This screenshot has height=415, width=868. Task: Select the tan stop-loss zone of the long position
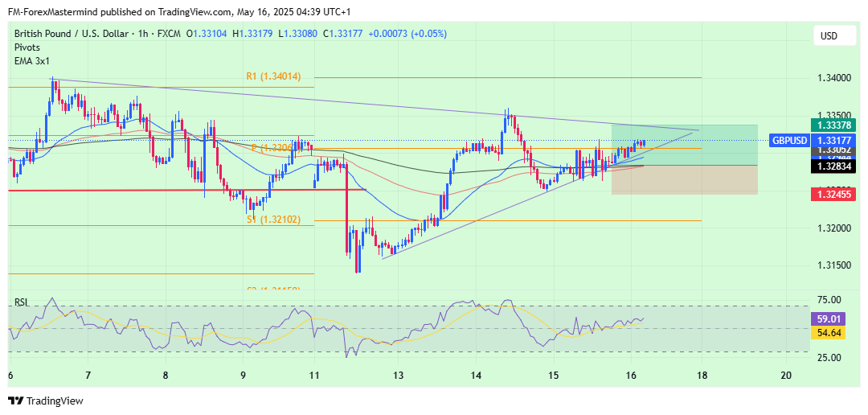[x=684, y=179]
